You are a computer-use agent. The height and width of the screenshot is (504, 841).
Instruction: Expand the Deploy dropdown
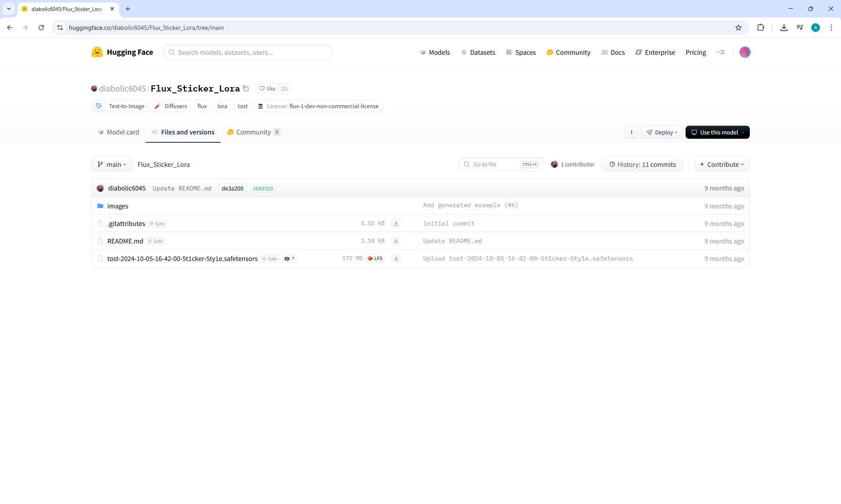click(x=661, y=132)
